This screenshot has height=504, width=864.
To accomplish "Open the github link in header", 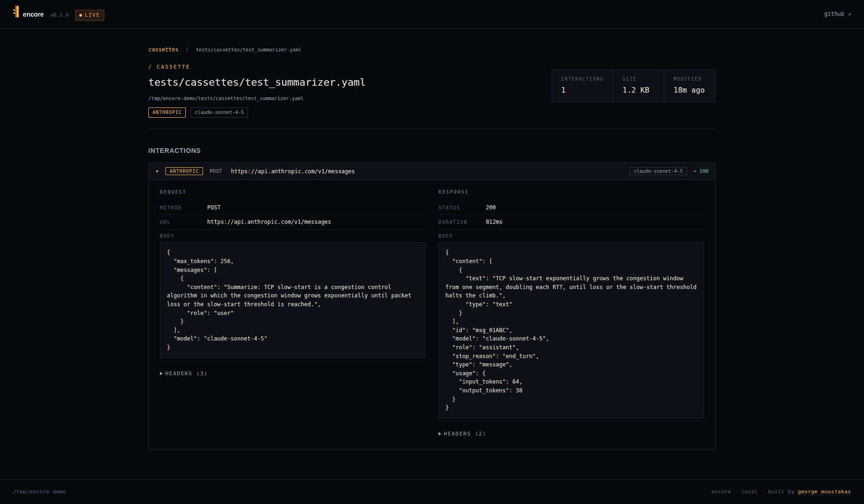I will (837, 14).
